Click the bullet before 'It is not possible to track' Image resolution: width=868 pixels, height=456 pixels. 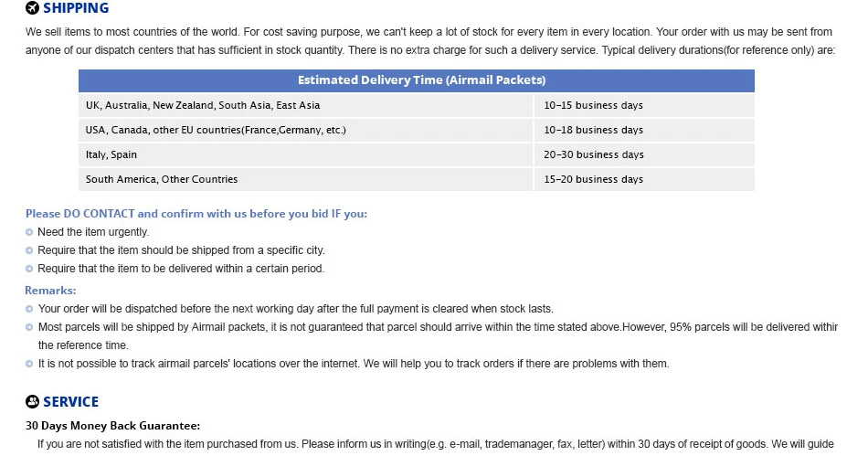(29, 364)
